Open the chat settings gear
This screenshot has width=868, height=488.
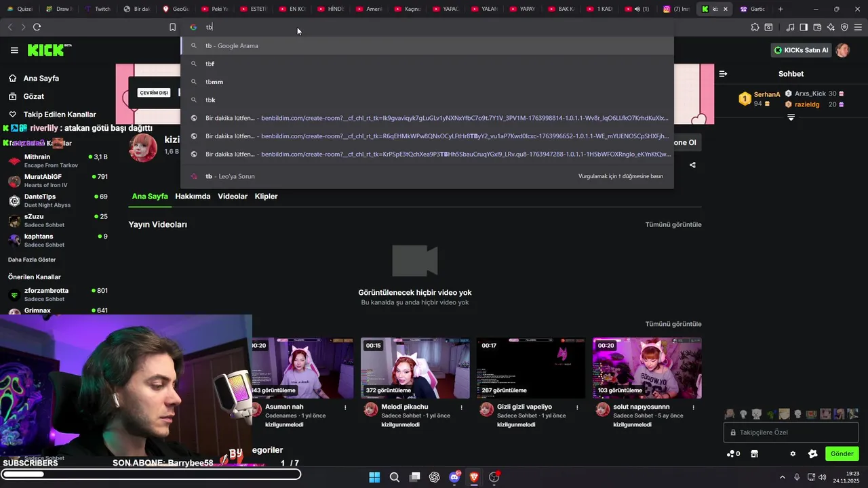point(793,454)
